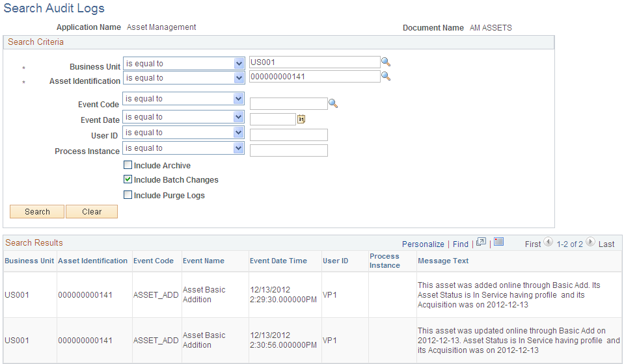Sort by Event Code column header
The image size is (624, 364).
point(153,261)
